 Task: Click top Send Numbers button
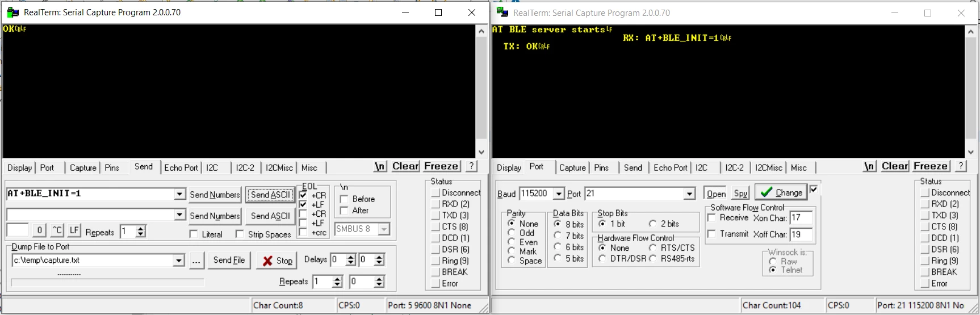[x=215, y=195]
